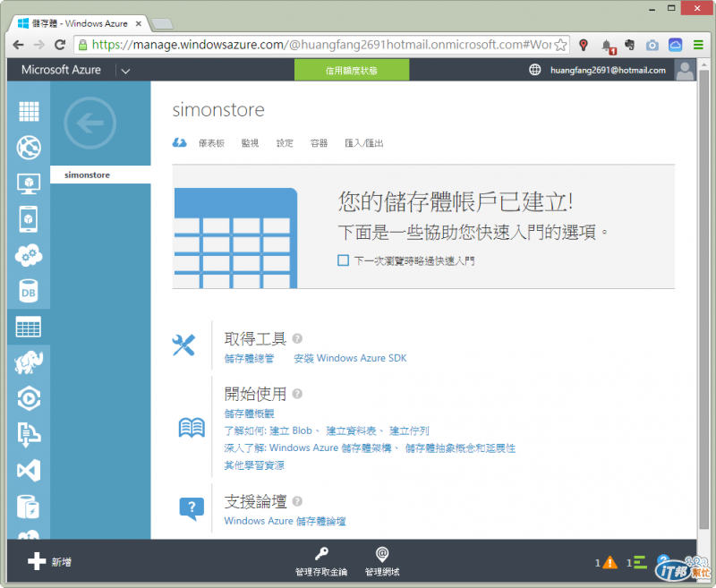
Task: Open the 儲存體概觀 link
Action: click(x=249, y=413)
